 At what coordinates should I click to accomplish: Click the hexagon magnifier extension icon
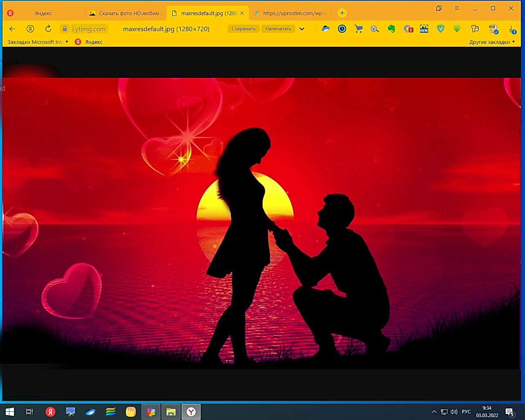pyautogui.click(x=375, y=29)
